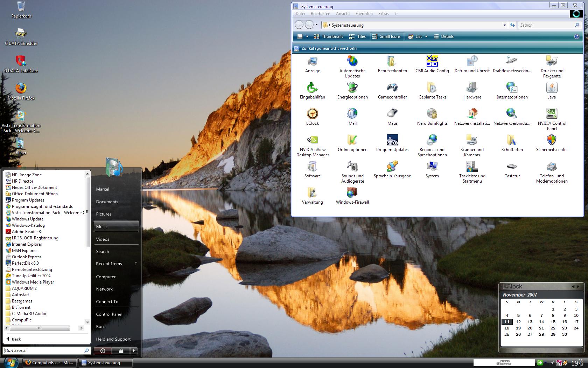588x368 pixels.
Task: Open the Datei menu
Action: pos(300,14)
